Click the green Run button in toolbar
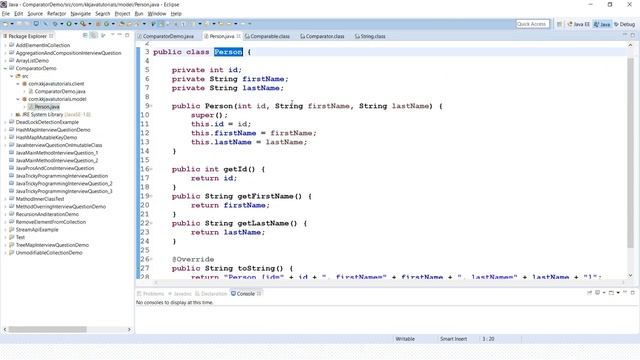The image size is (640, 360). [69, 24]
